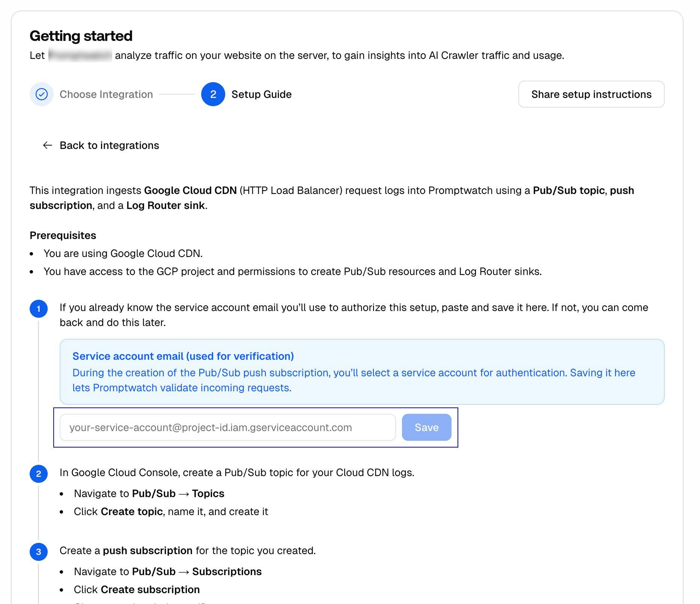
Task: Click the step 2 circle badge
Action: 39,473
